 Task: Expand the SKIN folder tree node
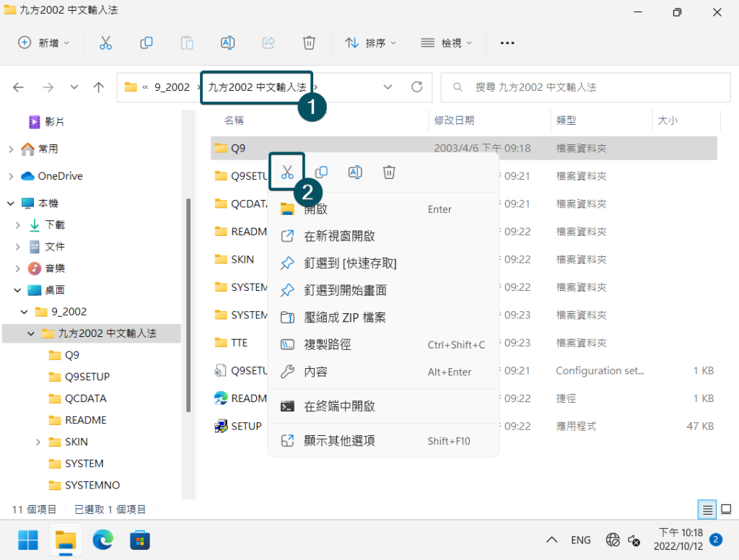point(38,442)
